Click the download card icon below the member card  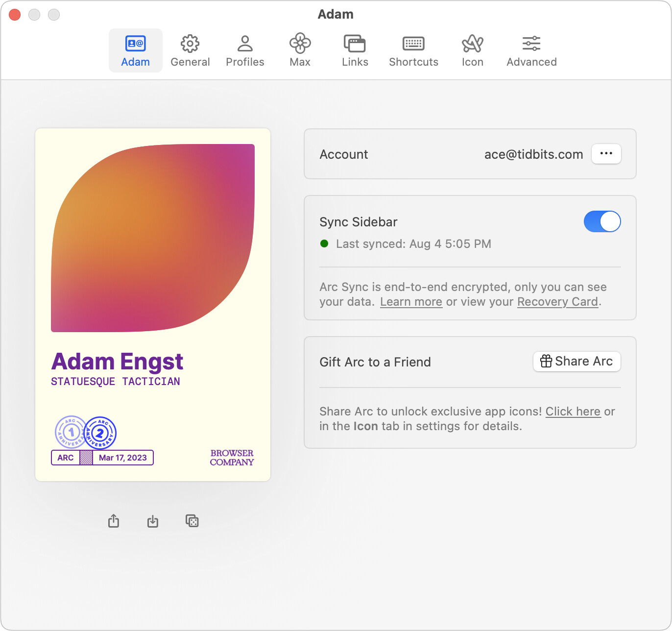[x=153, y=521]
